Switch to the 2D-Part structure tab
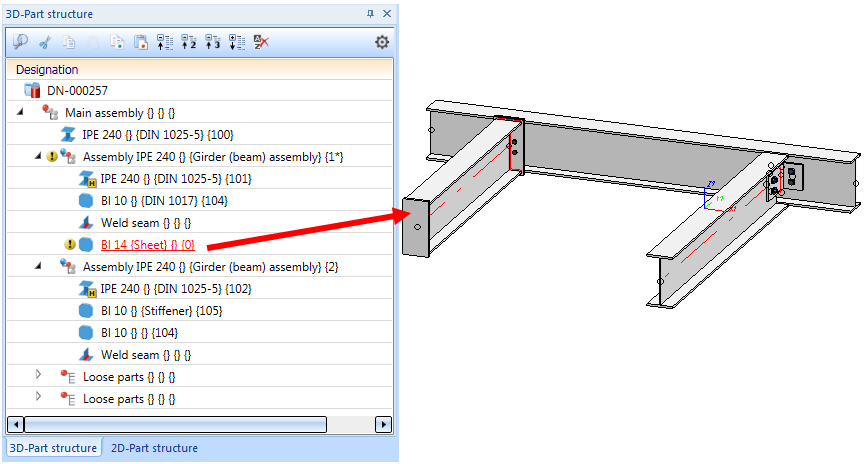This screenshot has width=866, height=464. [x=154, y=448]
